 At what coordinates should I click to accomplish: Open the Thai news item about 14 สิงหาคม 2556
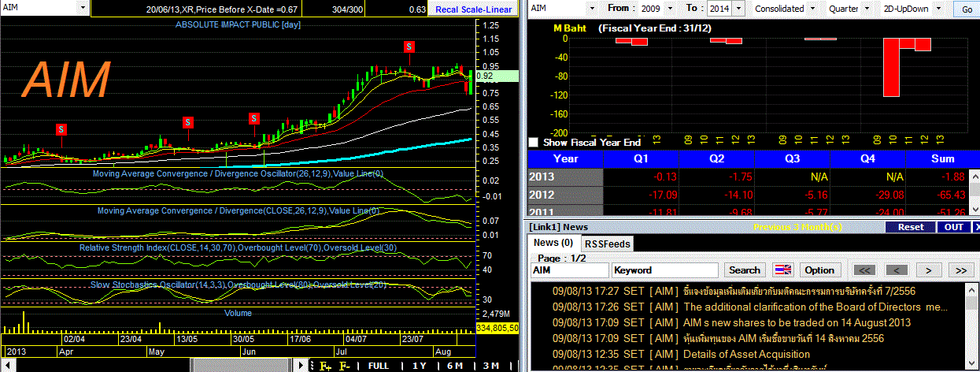(x=783, y=338)
